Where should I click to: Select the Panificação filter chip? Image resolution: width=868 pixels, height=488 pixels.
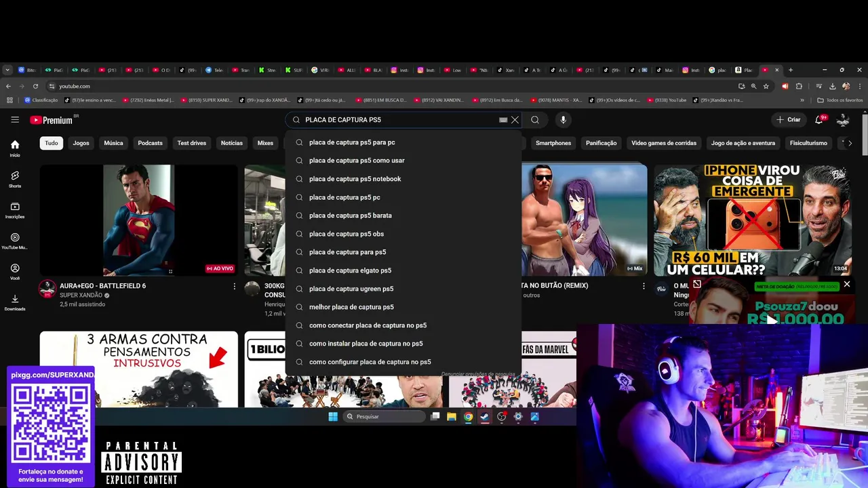(x=601, y=143)
